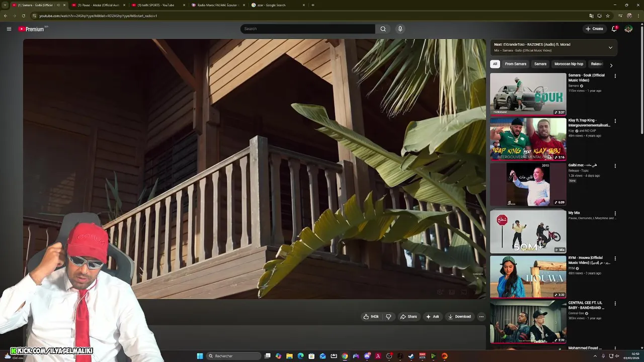Dislike the video with thumbs-down
The height and width of the screenshot is (362, 644).
(388, 317)
